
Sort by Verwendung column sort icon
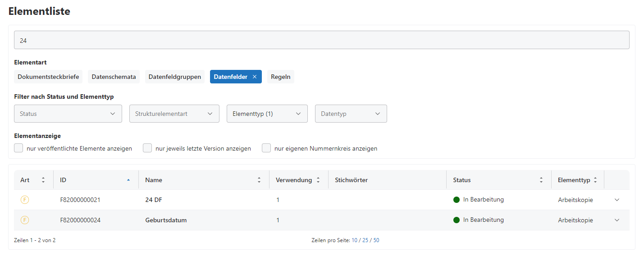318,180
